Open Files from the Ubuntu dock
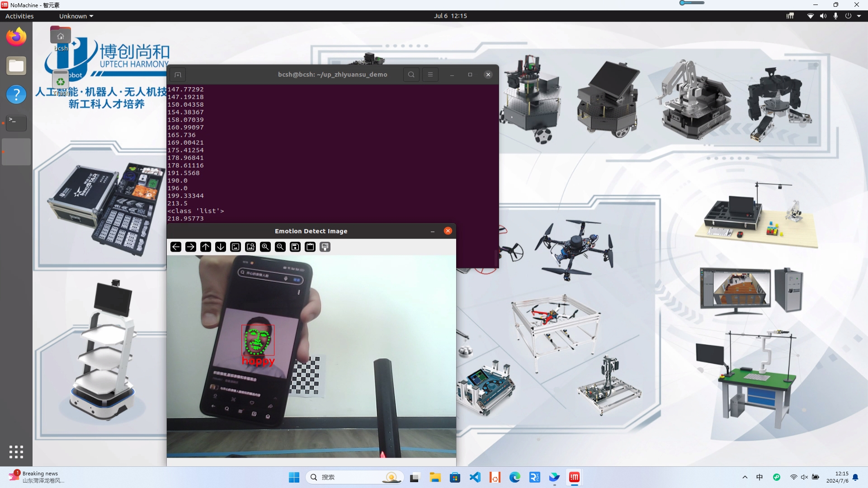The height and width of the screenshot is (488, 868). [x=16, y=66]
